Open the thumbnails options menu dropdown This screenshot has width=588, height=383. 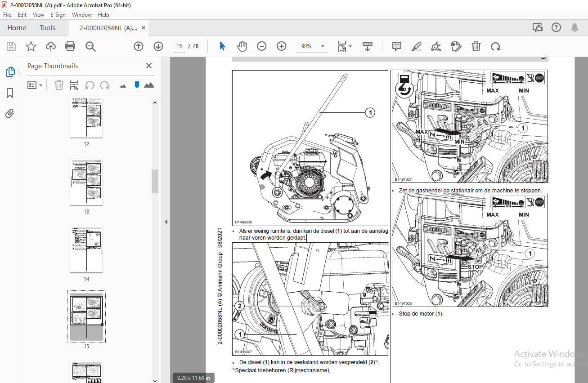click(35, 85)
